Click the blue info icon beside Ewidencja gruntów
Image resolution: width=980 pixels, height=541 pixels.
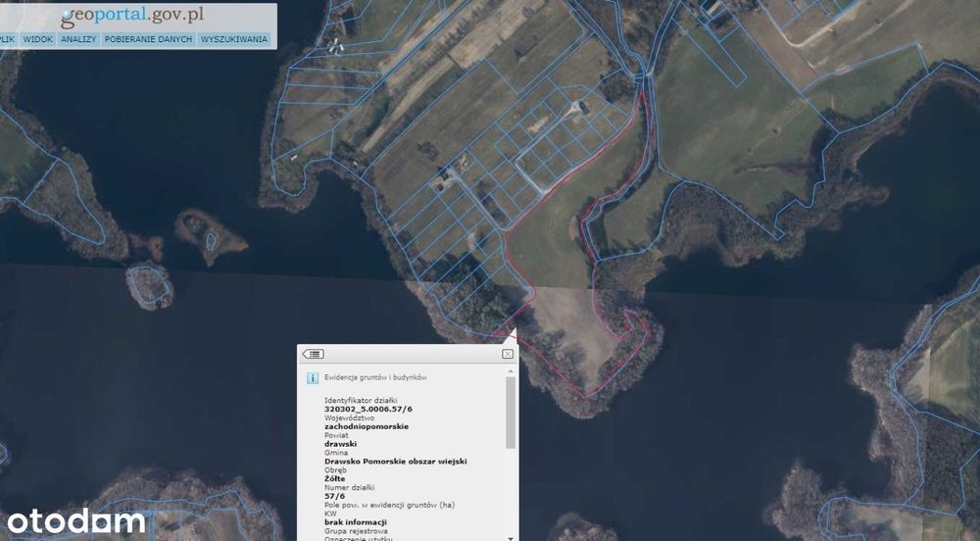tap(313, 378)
